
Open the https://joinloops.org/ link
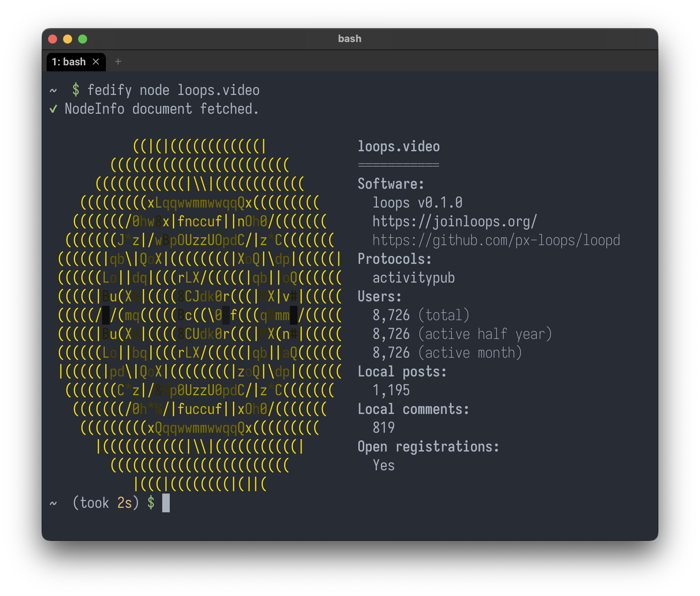click(455, 222)
